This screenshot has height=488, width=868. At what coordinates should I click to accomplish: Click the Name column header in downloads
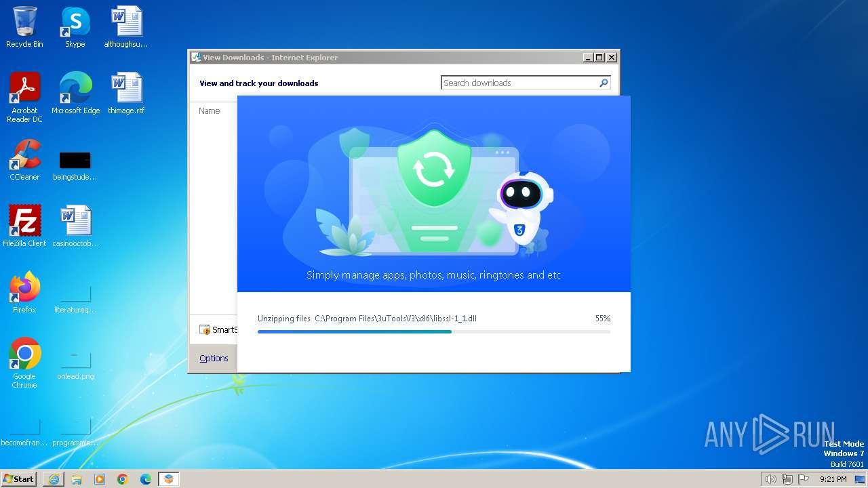210,111
